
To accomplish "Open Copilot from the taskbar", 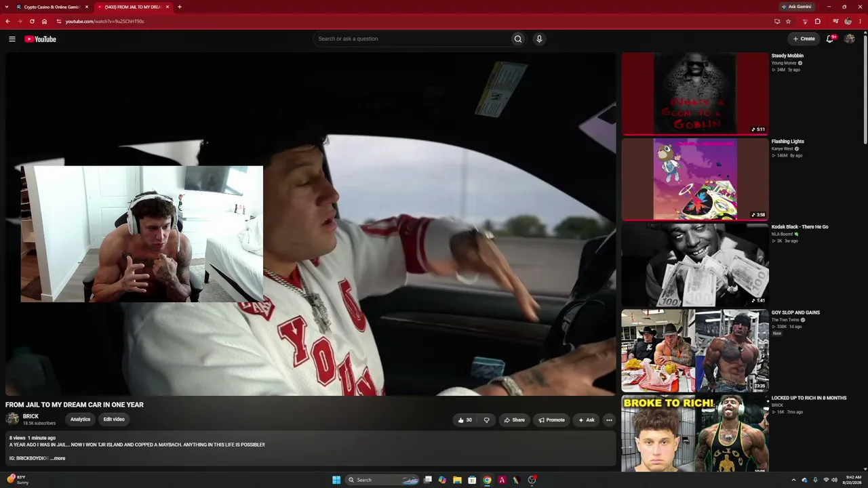I will point(442,480).
